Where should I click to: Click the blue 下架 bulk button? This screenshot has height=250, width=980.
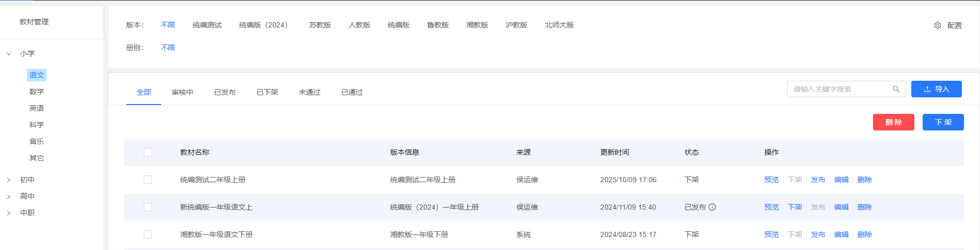pyautogui.click(x=943, y=122)
